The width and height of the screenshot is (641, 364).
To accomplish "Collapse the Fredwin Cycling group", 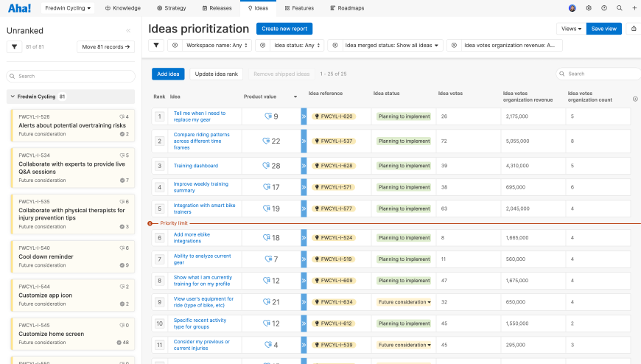I will (13, 97).
